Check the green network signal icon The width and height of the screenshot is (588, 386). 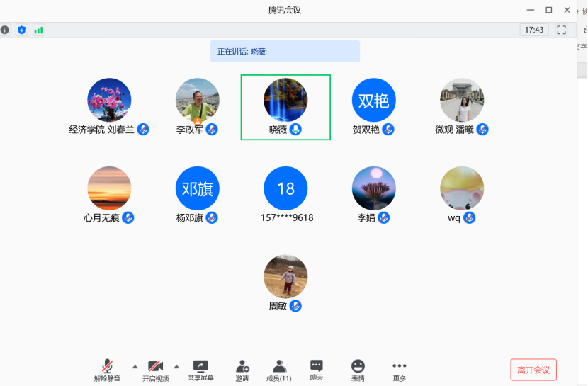click(38, 30)
